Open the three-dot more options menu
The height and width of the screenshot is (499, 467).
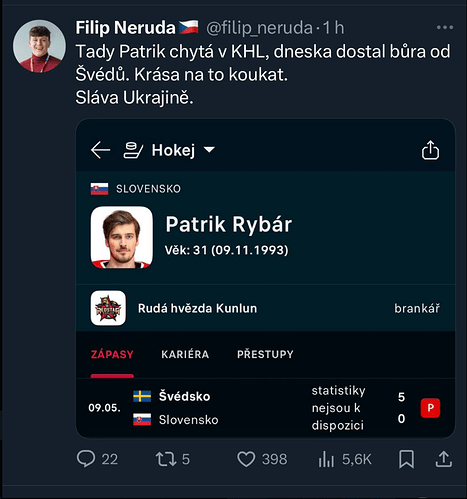click(x=445, y=27)
